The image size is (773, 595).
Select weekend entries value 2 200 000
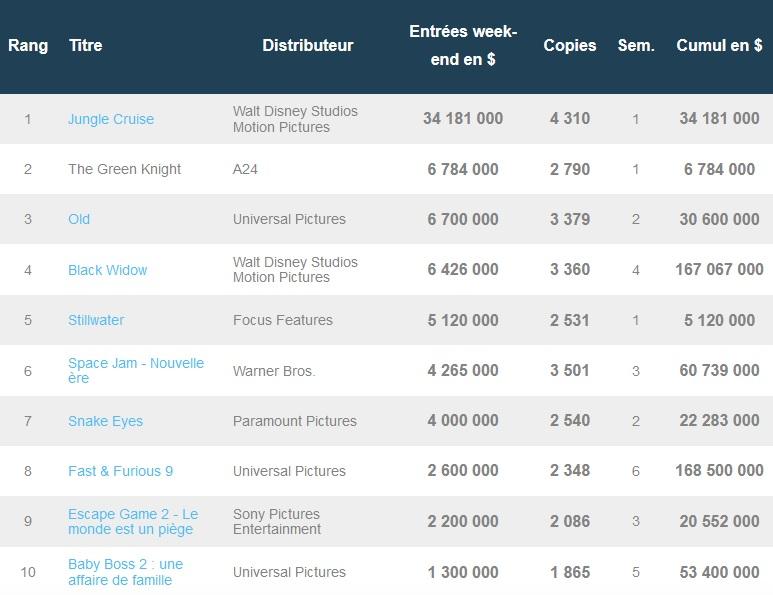click(463, 522)
